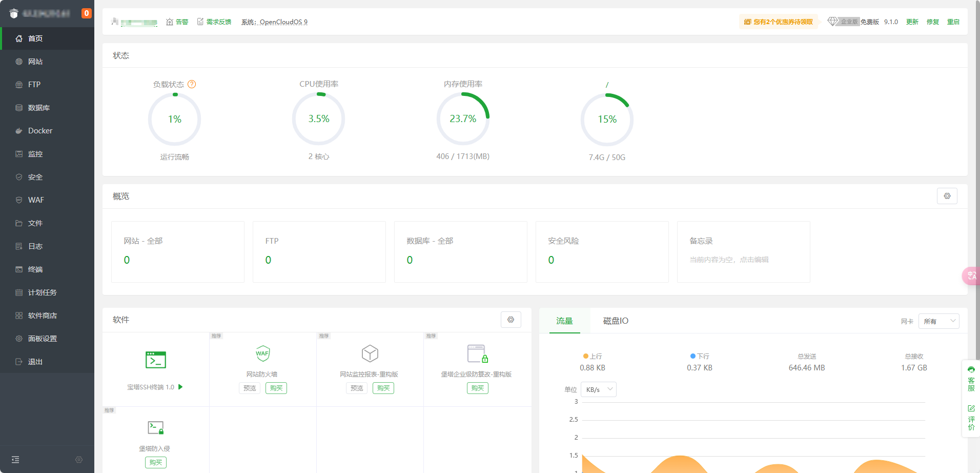Click the small gear icon at sidebar bottom
This screenshot has width=980, height=473.
(79, 460)
